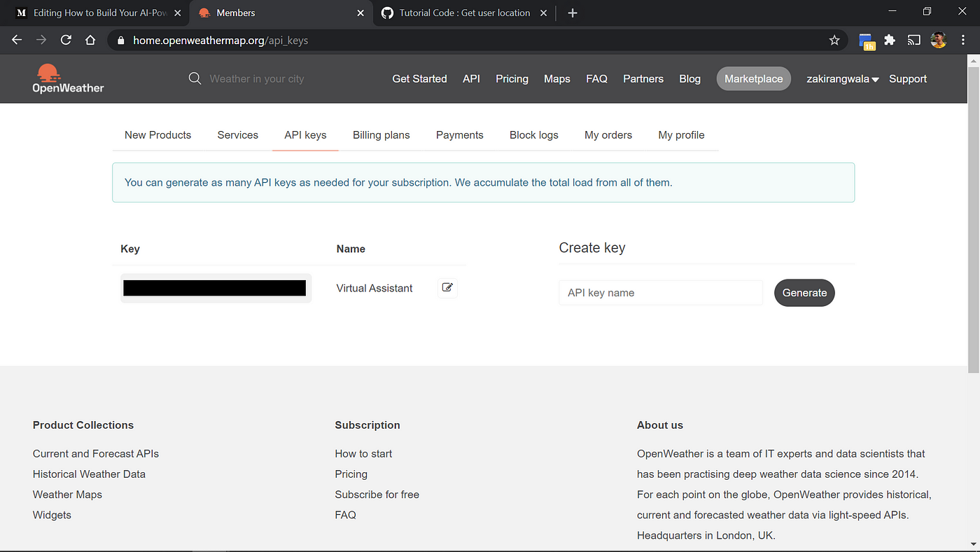The image size is (980, 552).
Task: Click the browser address bar URL
Action: [x=220, y=41]
